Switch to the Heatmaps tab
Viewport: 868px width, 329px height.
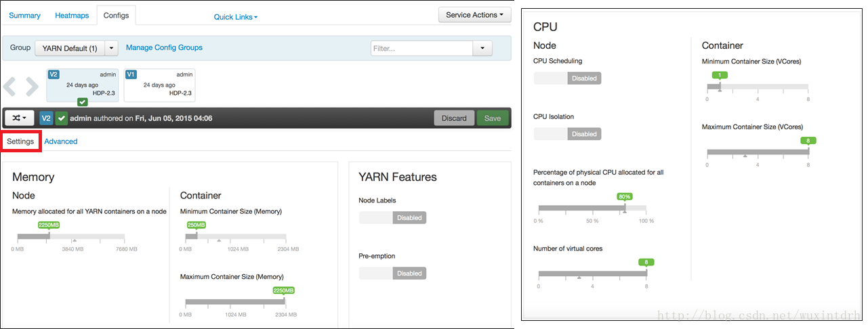coord(72,15)
